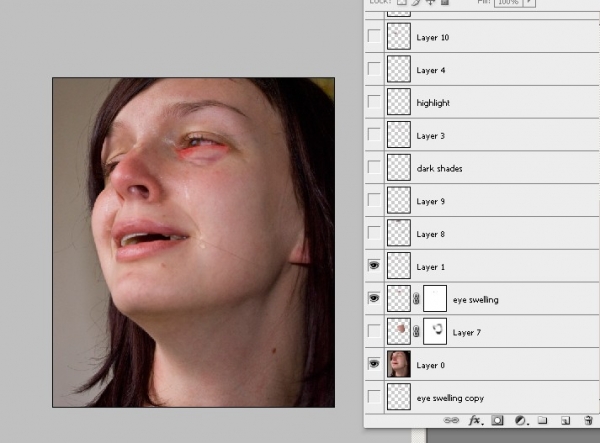
Task: Click 'eye swelling copy' layer name
Action: tap(450, 398)
